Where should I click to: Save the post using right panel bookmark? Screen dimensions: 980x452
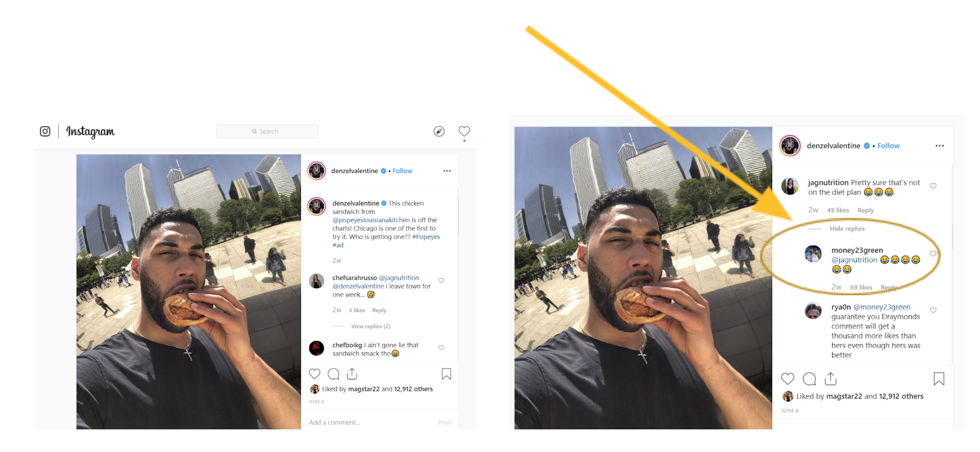point(939,379)
